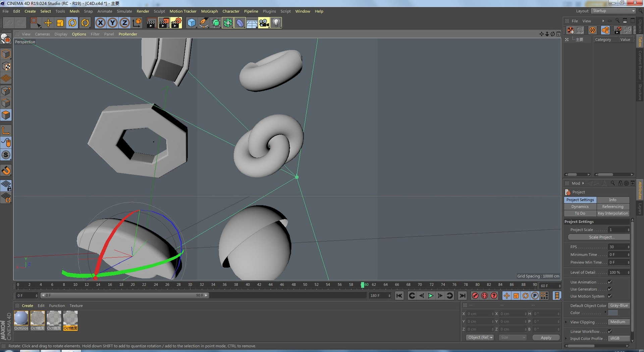Toggle Autokeying button
The height and width of the screenshot is (352, 644).
[x=484, y=296]
